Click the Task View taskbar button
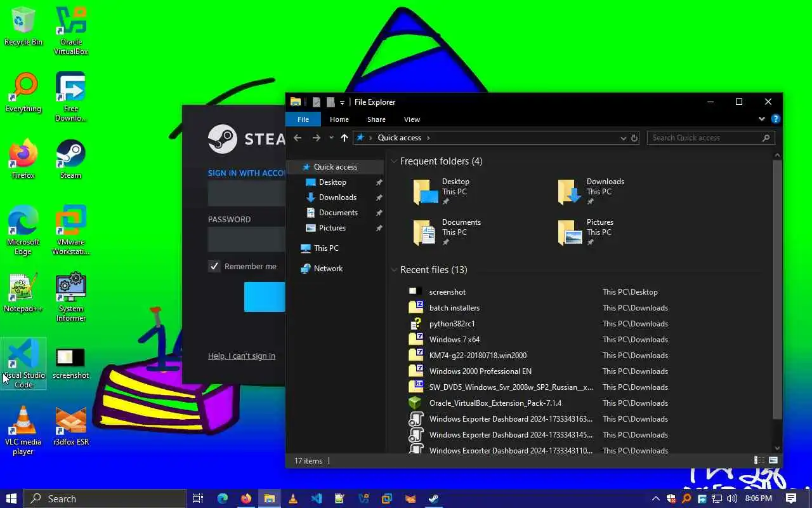This screenshot has height=508, width=812. click(x=198, y=498)
